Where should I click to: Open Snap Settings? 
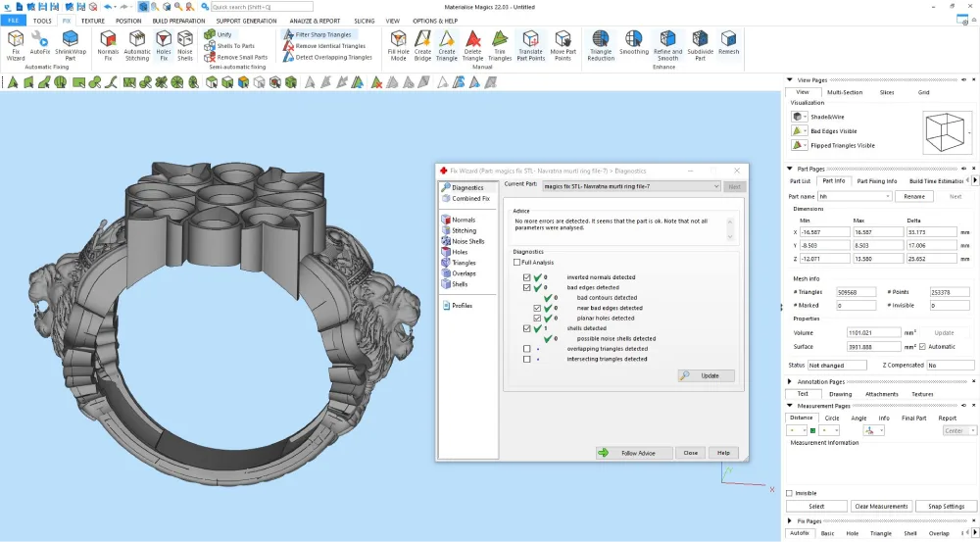point(946,507)
